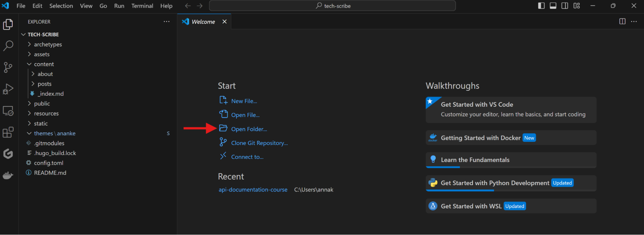Viewport: 644px width, 235px height.
Task: Open the File menu
Action: (x=21, y=6)
